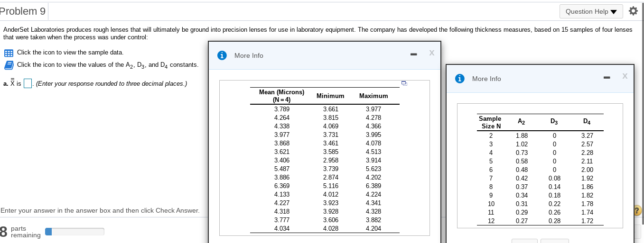Click the Problem 9 title
The image size is (644, 243).
tap(23, 11)
